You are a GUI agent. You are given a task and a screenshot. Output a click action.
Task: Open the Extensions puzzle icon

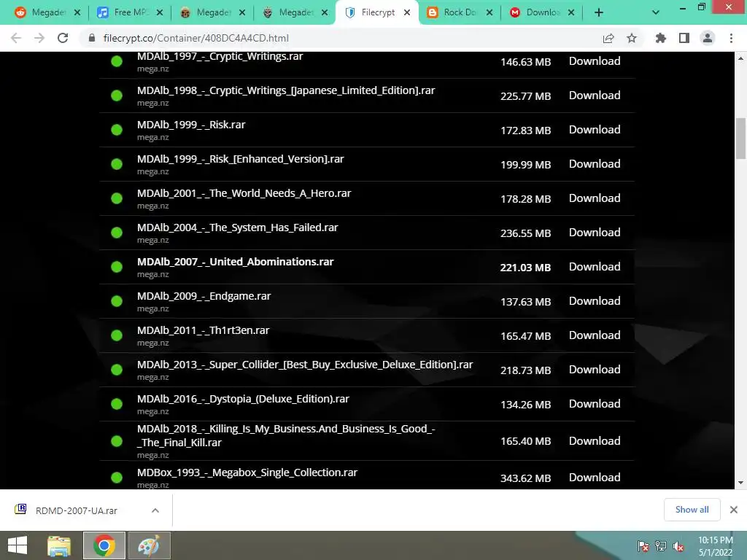pyautogui.click(x=661, y=38)
